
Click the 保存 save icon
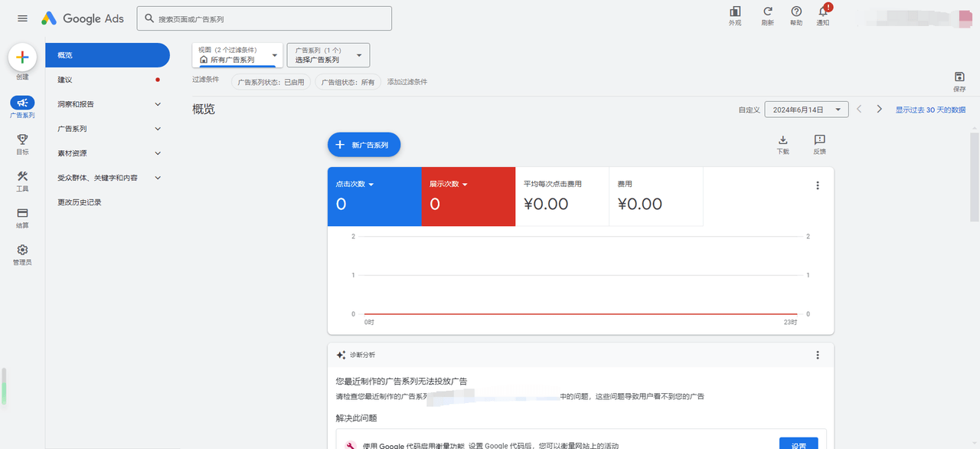pos(959,77)
